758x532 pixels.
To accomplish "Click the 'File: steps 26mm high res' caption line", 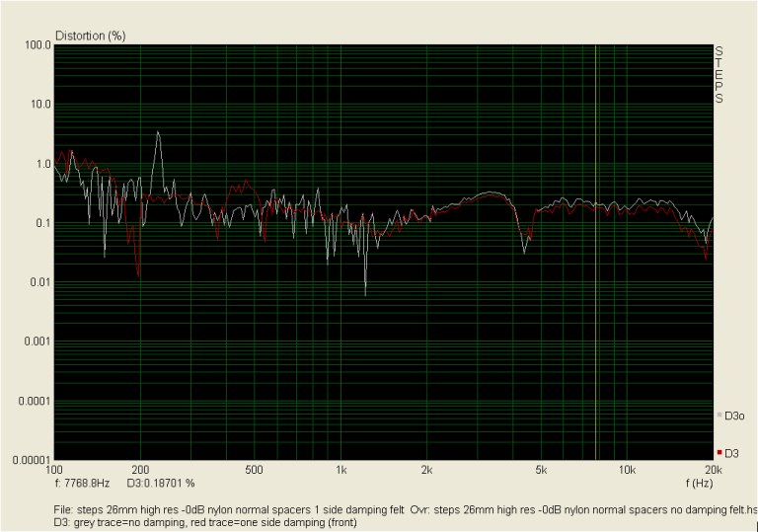I will [x=405, y=509].
